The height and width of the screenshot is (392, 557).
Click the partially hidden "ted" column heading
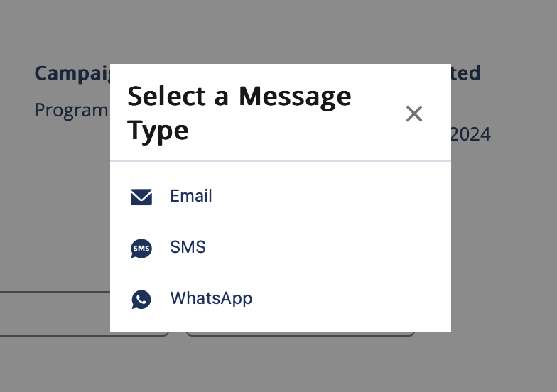click(466, 73)
